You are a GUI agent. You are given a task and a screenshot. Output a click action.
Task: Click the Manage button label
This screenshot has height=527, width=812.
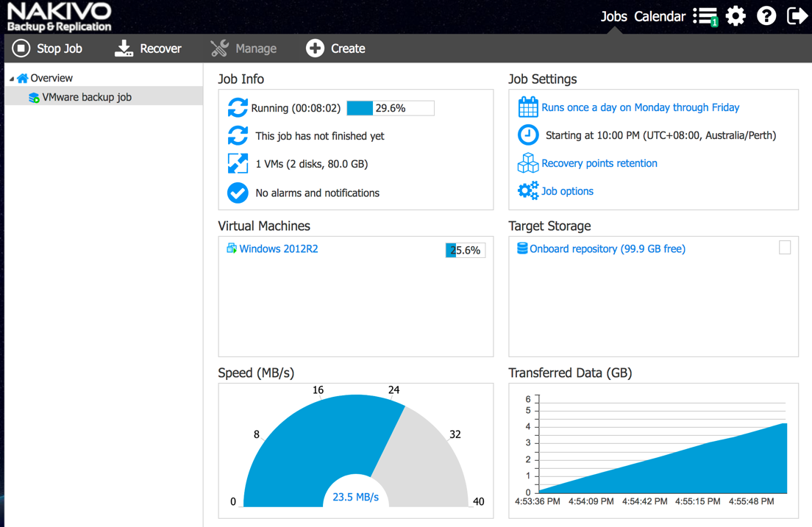[256, 49]
